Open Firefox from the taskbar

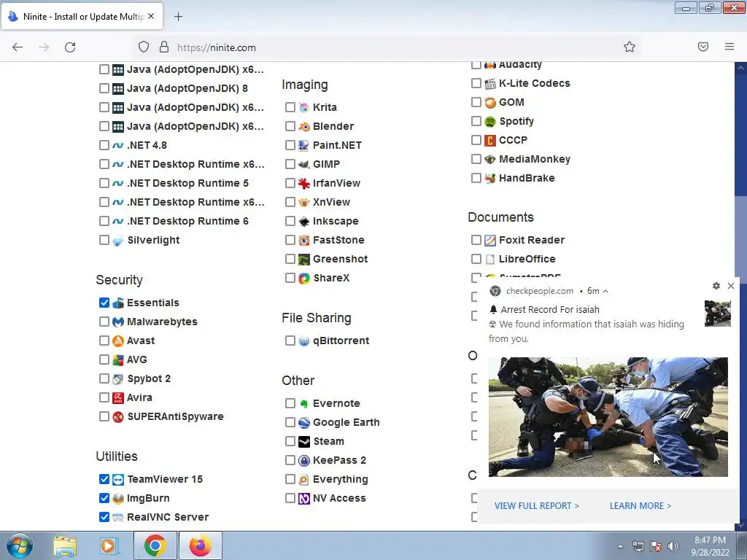coord(201,545)
